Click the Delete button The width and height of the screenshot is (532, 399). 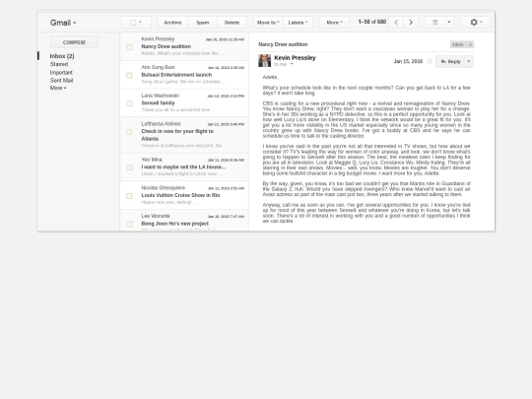pos(232,23)
